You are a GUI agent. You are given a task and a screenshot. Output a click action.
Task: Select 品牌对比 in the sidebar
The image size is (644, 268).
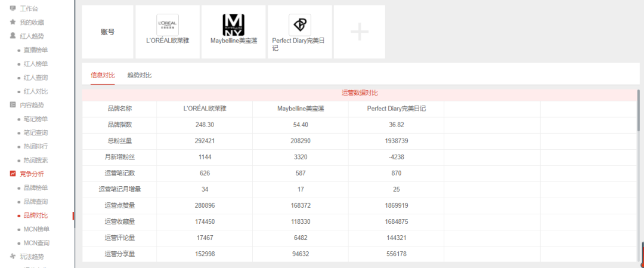tap(36, 215)
